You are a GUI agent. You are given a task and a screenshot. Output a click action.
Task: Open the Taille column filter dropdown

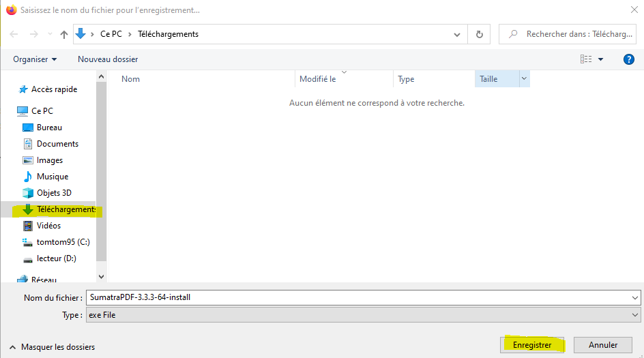(525, 78)
